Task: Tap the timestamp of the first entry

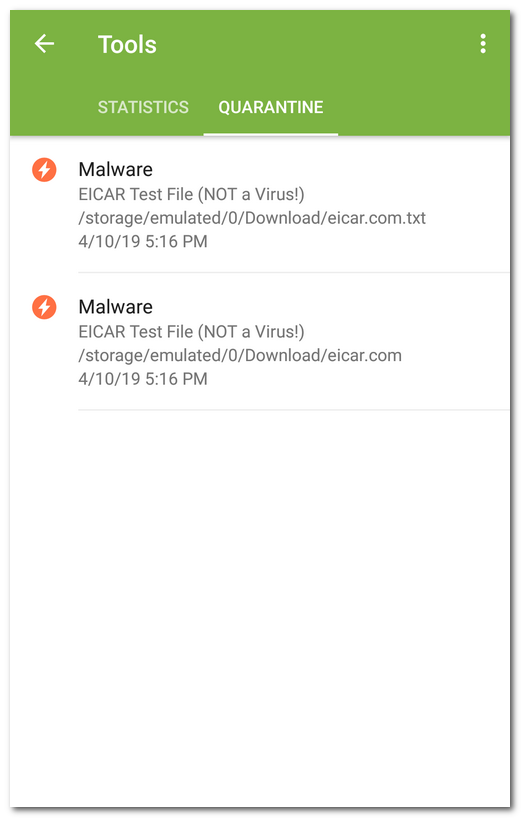Action: click(x=143, y=242)
